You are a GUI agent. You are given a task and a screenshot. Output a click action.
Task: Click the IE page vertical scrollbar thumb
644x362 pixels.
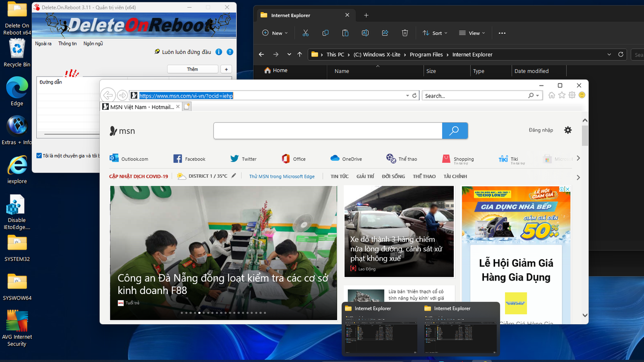coord(585,135)
